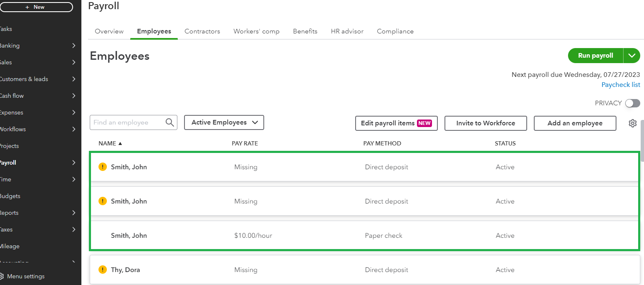
Task: Click the second Smith, John warning icon
Action: coord(103,201)
